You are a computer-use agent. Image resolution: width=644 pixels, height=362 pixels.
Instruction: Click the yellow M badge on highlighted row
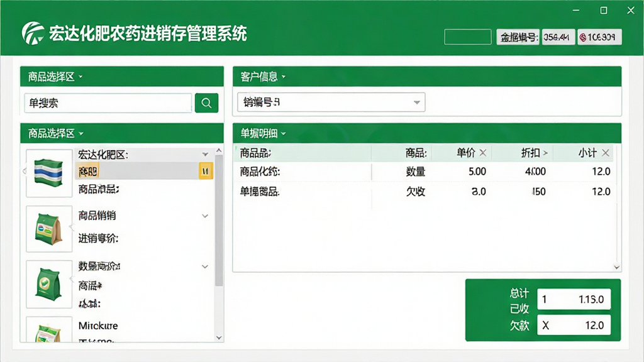[x=206, y=171]
